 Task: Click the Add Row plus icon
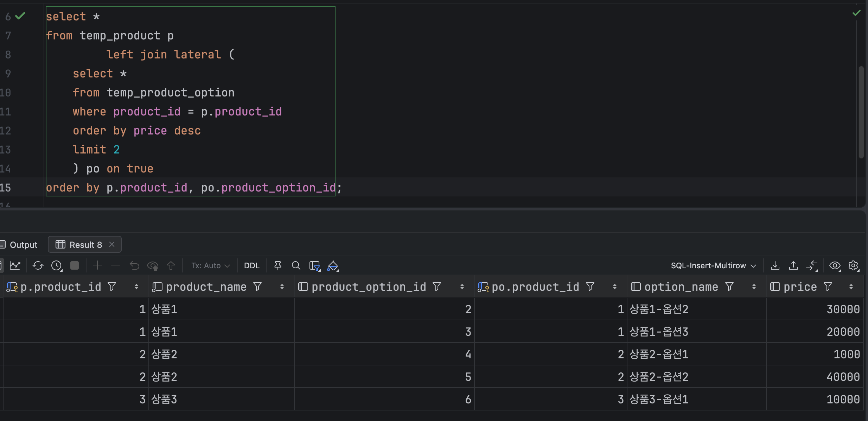click(97, 265)
